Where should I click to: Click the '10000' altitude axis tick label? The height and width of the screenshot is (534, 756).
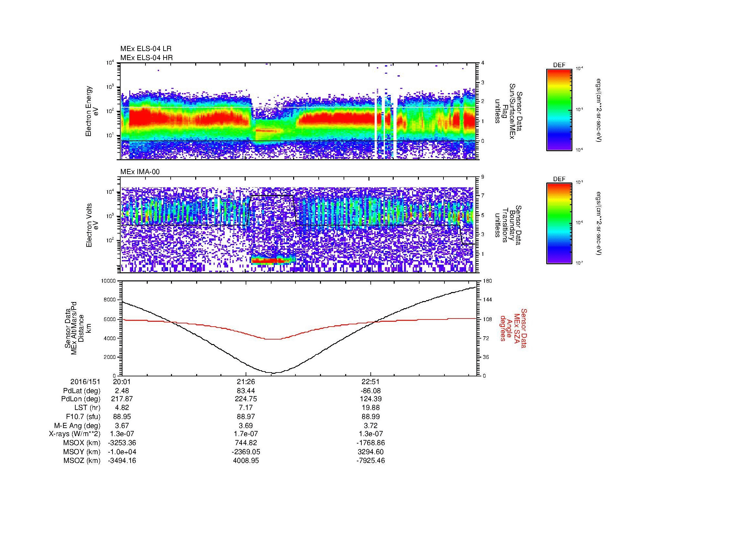108,281
